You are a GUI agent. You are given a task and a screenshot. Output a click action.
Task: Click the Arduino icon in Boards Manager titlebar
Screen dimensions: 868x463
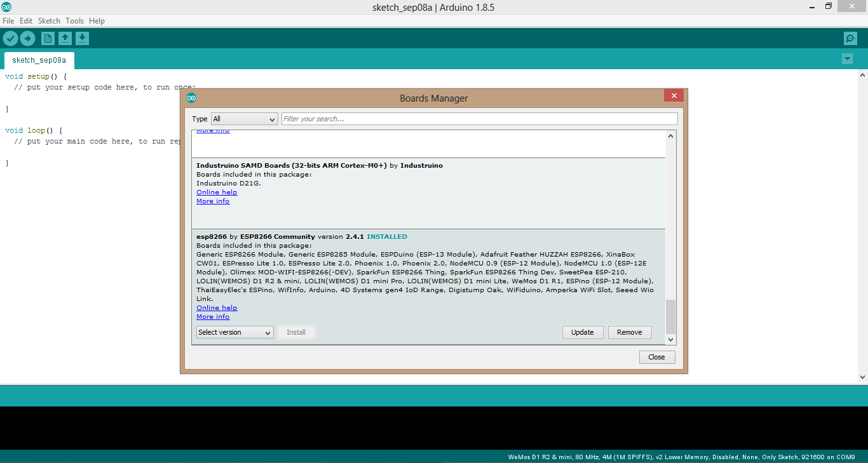[x=191, y=98]
